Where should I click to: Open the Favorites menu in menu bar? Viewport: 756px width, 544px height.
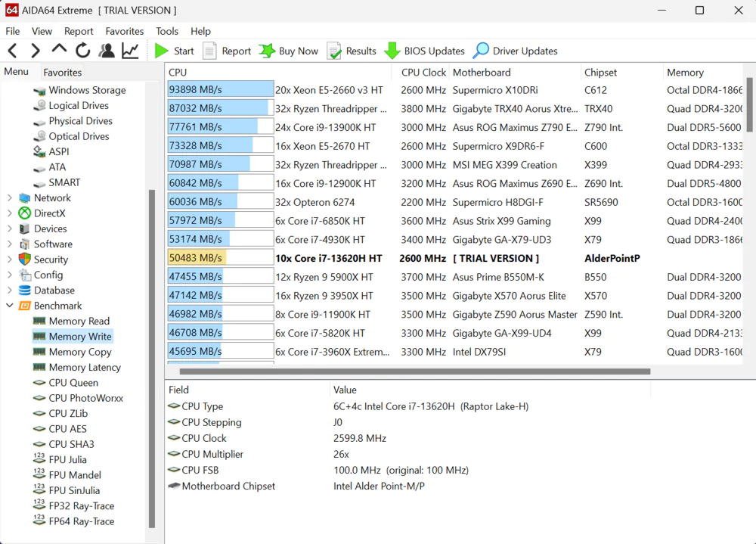click(x=125, y=31)
